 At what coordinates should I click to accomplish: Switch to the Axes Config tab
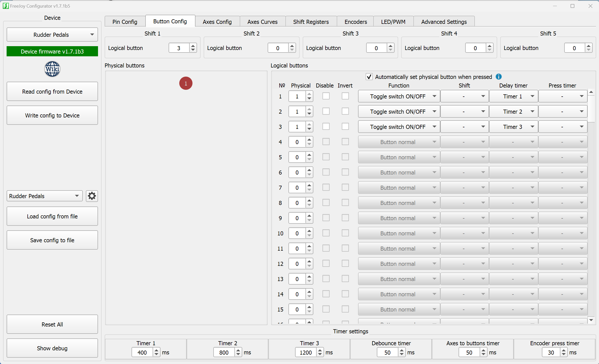click(x=217, y=22)
